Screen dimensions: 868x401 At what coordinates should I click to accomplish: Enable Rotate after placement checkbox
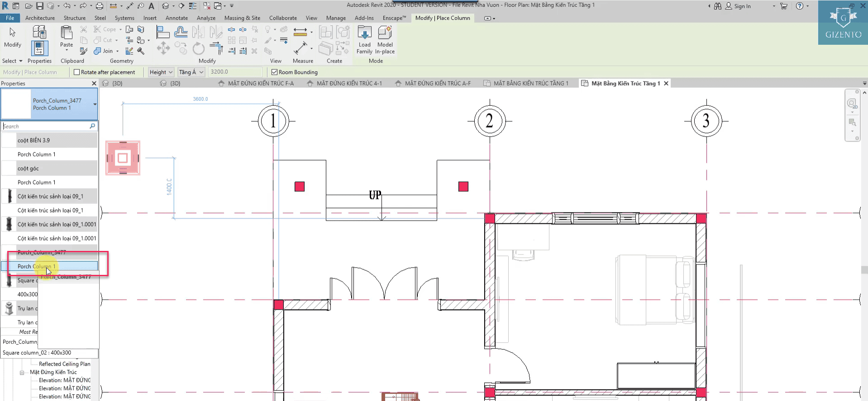coord(76,72)
